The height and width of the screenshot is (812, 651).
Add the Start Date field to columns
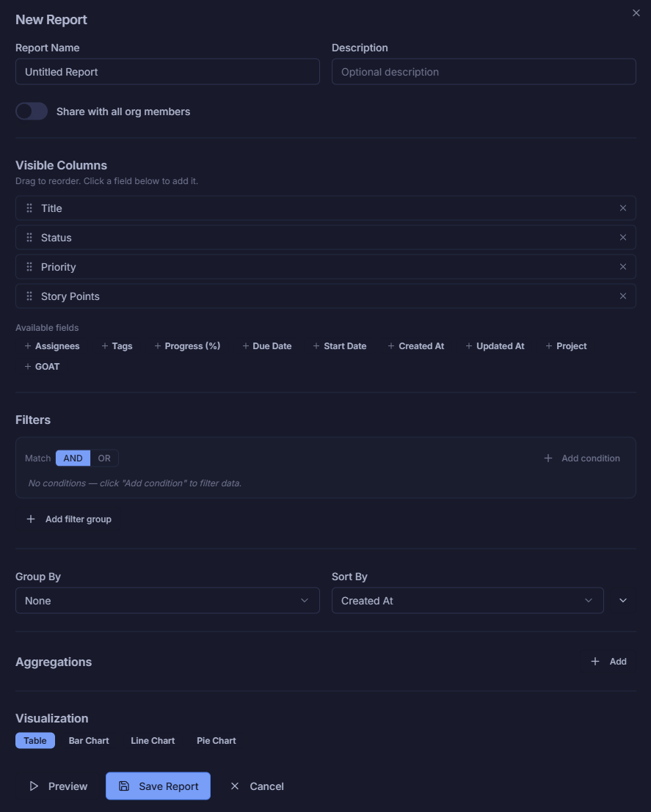(x=340, y=346)
